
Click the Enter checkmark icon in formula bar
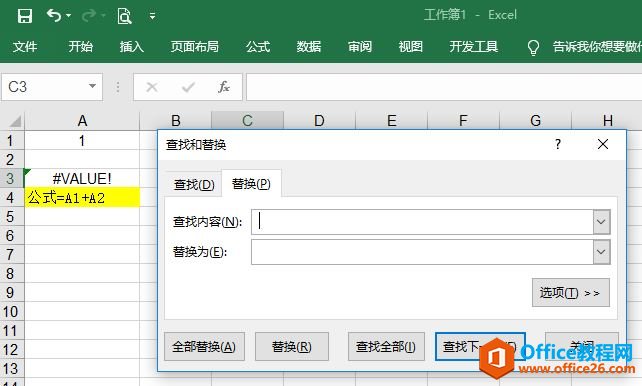click(188, 87)
